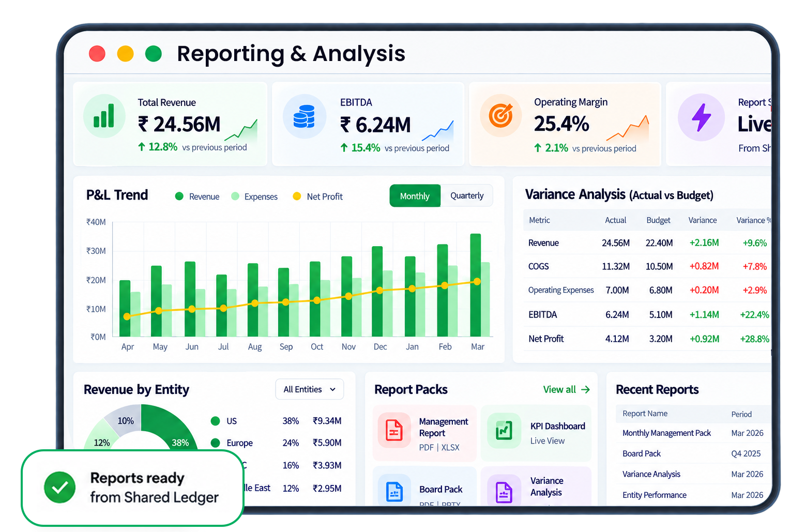Open the blue Board Pack document icon
The width and height of the screenshot is (790, 532).
pyautogui.click(x=394, y=490)
